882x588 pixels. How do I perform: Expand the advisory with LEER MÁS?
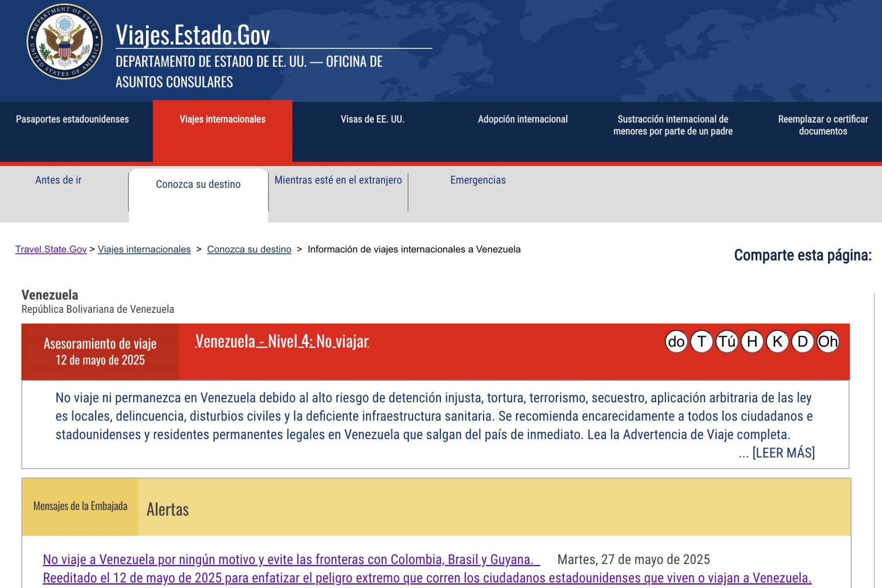[784, 453]
